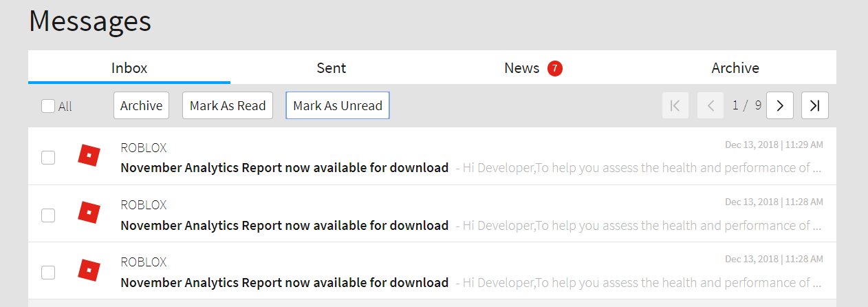The width and height of the screenshot is (868, 307).
Task: Click the Mark As Read button
Action: tap(228, 105)
